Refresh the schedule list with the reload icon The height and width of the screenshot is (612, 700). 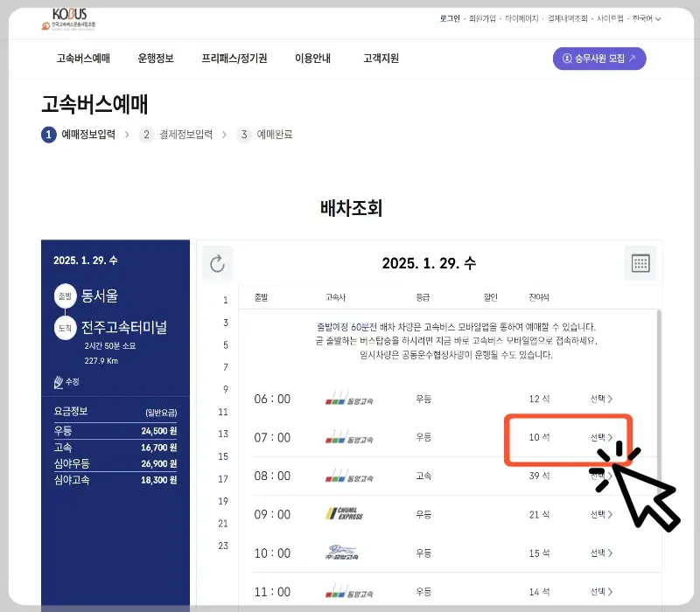click(x=217, y=263)
